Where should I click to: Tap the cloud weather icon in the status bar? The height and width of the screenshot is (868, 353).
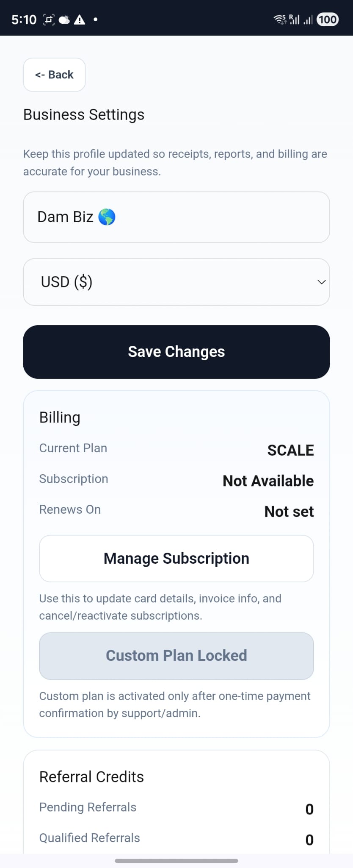tap(64, 19)
